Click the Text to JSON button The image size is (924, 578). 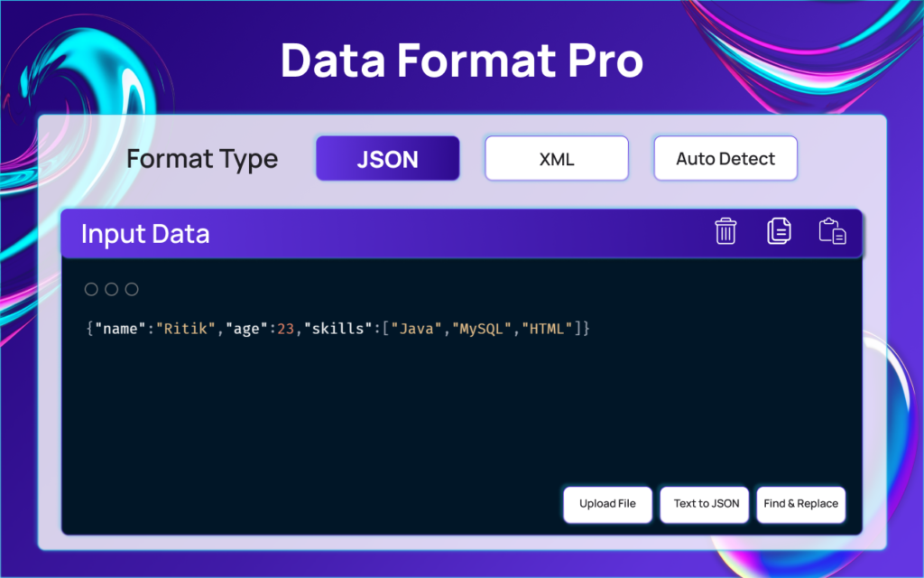[x=706, y=504]
